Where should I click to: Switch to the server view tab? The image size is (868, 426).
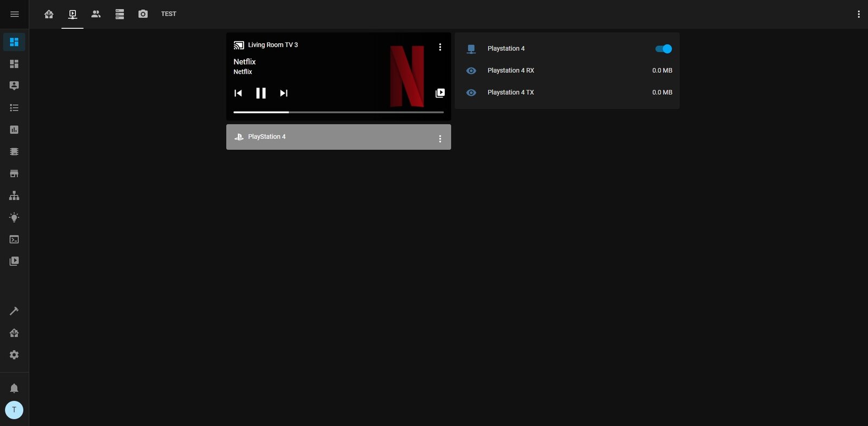(119, 14)
